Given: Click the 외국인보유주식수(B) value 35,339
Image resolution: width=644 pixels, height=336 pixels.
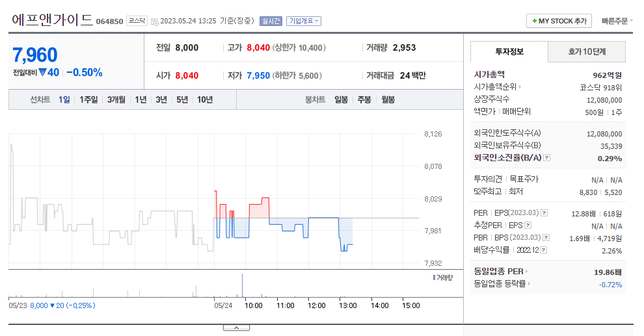Looking at the screenshot, I should point(611,146).
